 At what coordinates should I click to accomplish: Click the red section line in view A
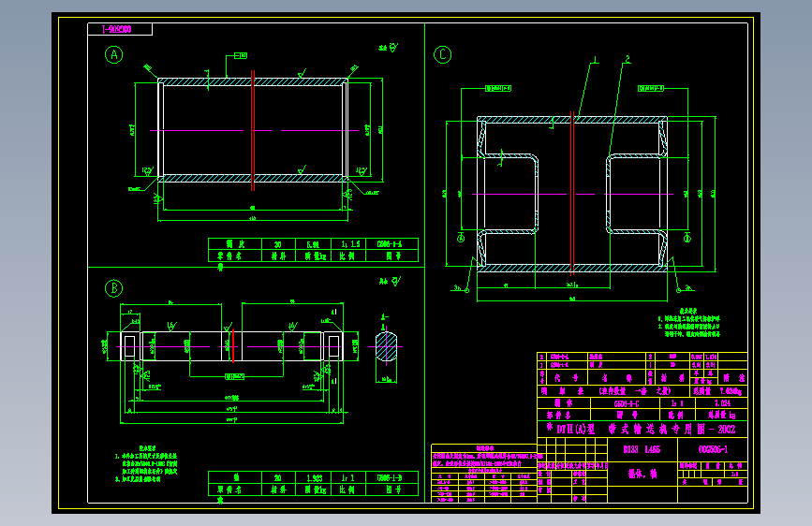253,130
